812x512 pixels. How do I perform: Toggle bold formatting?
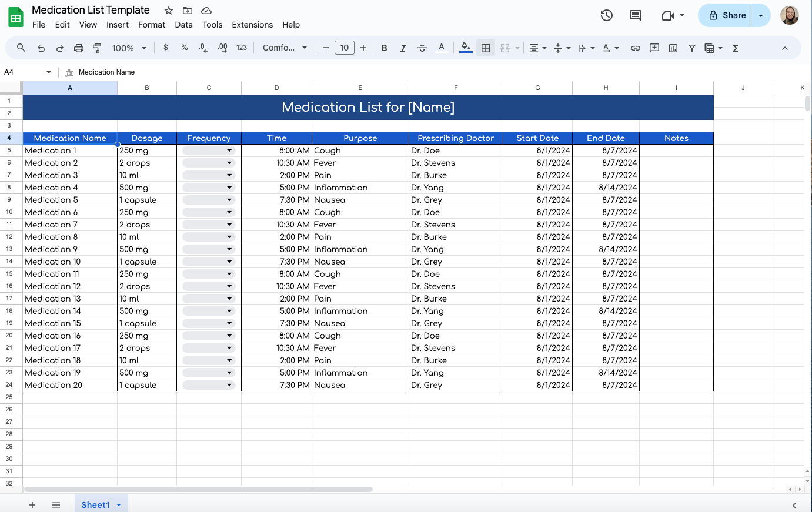pos(384,48)
